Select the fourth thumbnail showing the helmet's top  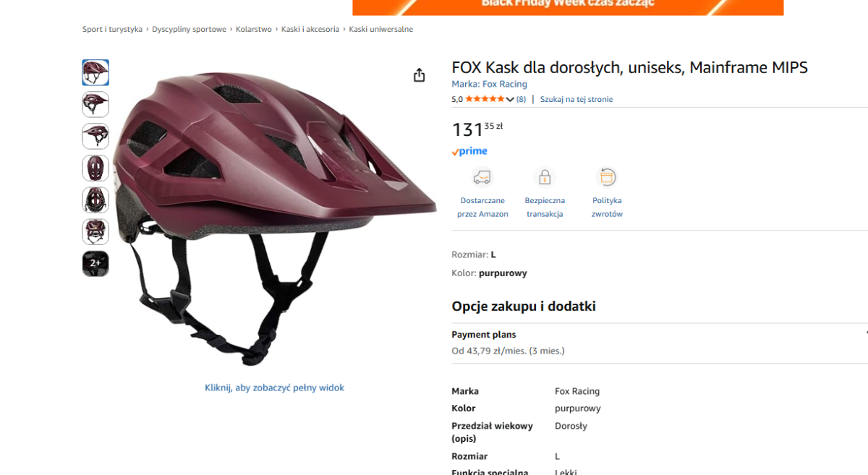(x=95, y=168)
